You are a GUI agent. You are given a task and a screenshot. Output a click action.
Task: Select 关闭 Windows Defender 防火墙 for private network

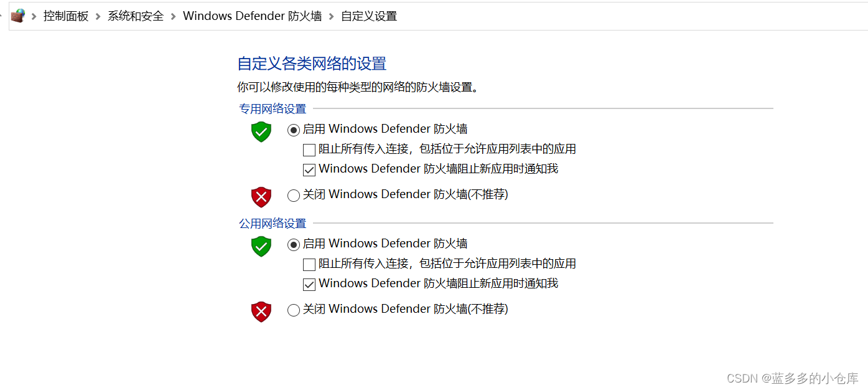click(294, 196)
